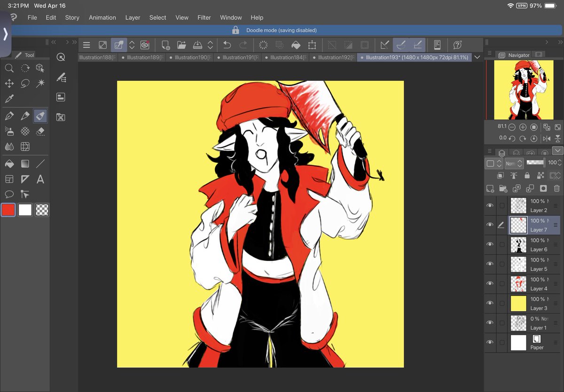The image size is (564, 392).
Task: Expand the layer palette dropdown chevron
Action: 557,151
